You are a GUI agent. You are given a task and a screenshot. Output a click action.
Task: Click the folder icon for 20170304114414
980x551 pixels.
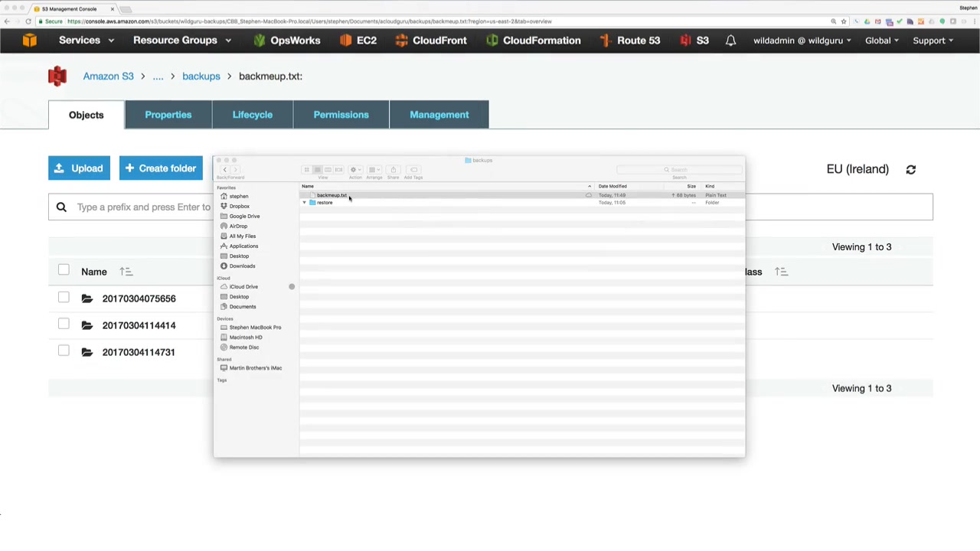(x=87, y=325)
